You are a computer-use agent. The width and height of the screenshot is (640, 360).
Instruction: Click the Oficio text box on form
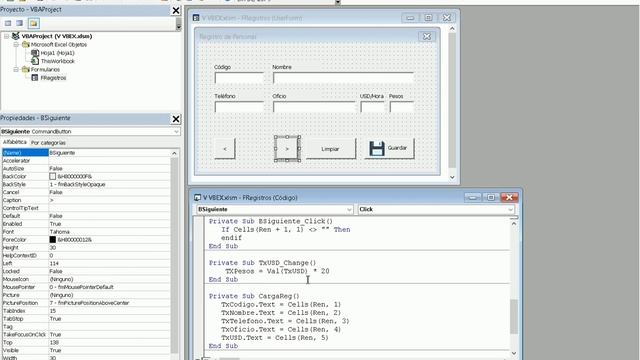click(x=314, y=107)
